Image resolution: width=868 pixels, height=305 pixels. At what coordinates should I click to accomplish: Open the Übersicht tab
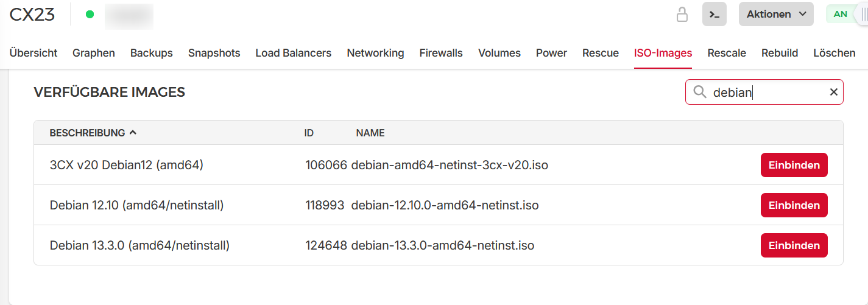tap(34, 53)
